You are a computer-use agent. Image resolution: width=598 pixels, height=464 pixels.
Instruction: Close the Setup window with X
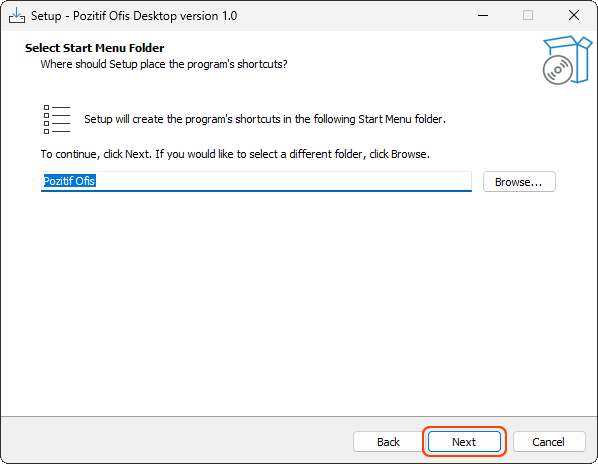click(574, 16)
